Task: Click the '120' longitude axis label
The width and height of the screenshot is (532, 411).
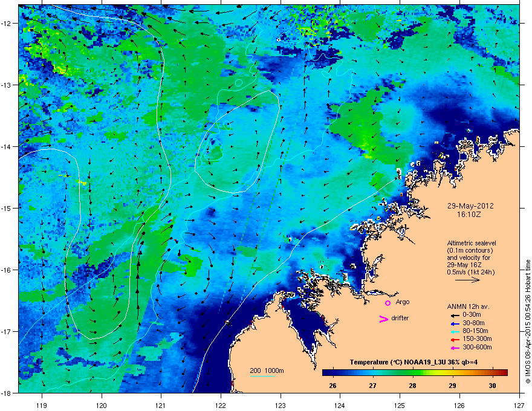Action: (x=102, y=405)
